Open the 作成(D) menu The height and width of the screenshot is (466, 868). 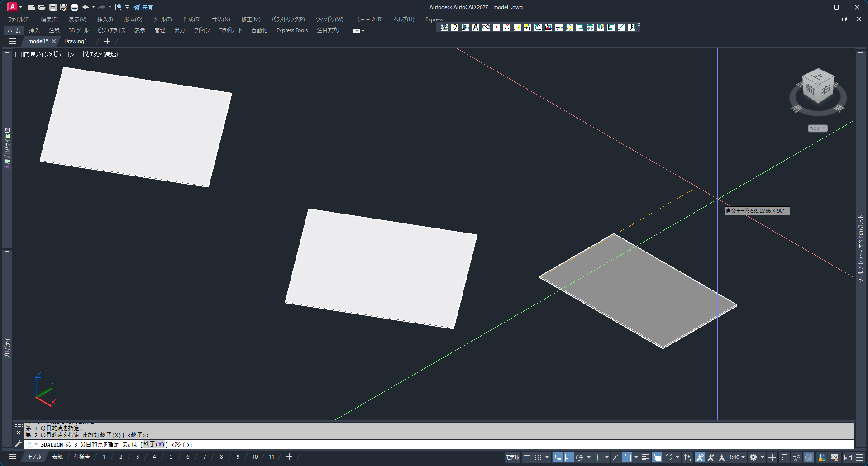[x=191, y=19]
